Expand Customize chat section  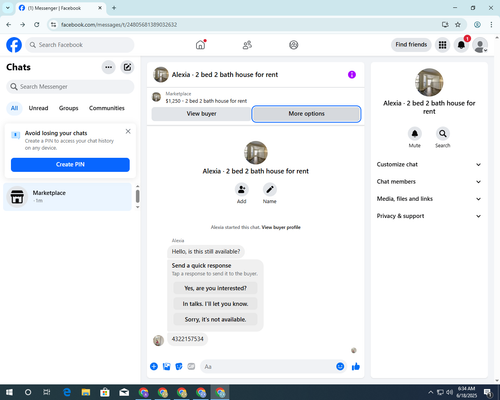coord(429,164)
